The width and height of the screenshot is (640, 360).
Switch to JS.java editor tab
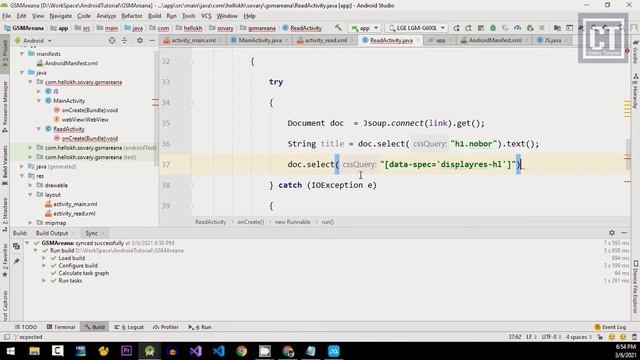coord(553,40)
